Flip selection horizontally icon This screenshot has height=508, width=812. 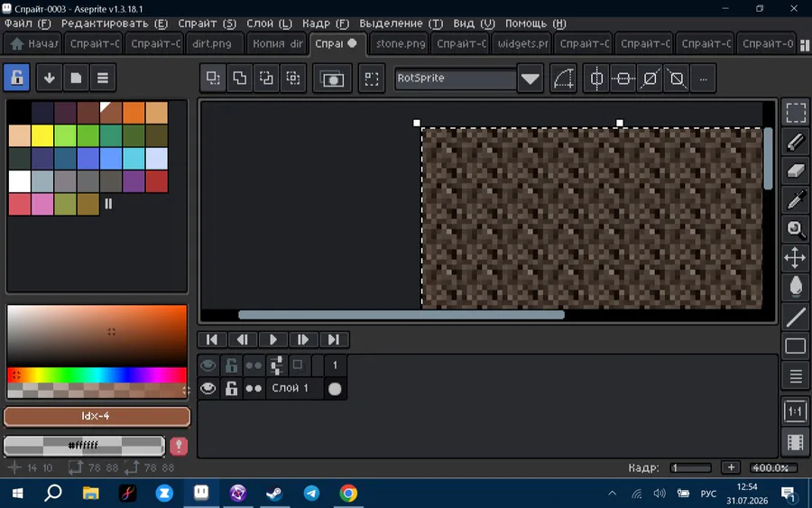pyautogui.click(x=596, y=79)
